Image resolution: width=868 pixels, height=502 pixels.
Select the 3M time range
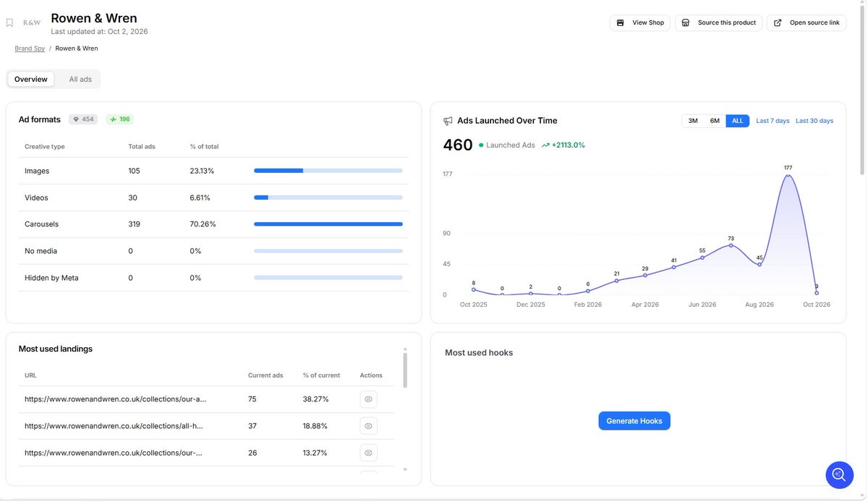point(693,121)
